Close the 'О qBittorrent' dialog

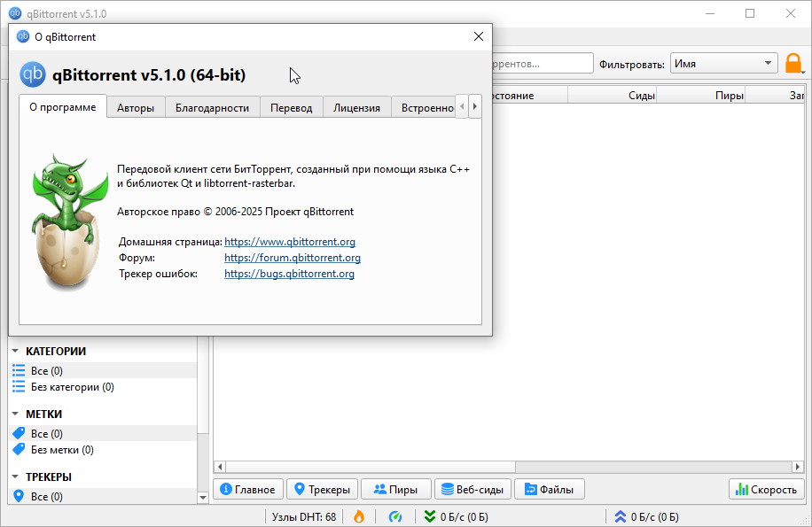point(479,36)
